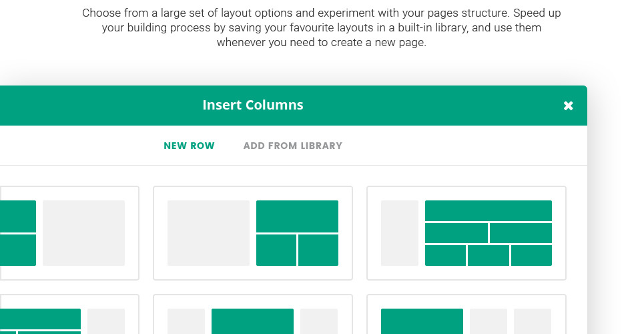The height and width of the screenshot is (334, 644).
Task: Choose partially visible layout with wide green block and narrow gray column
Action: [68, 315]
